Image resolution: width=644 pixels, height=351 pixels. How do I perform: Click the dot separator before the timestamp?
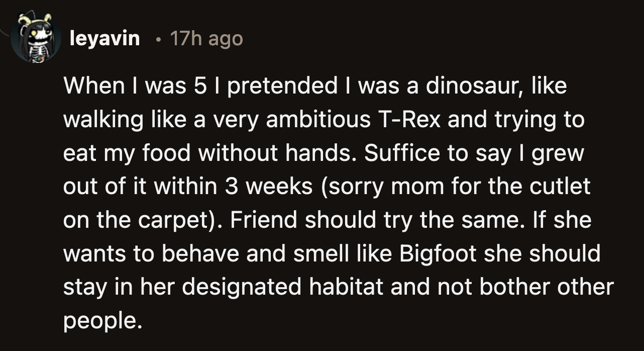point(158,39)
